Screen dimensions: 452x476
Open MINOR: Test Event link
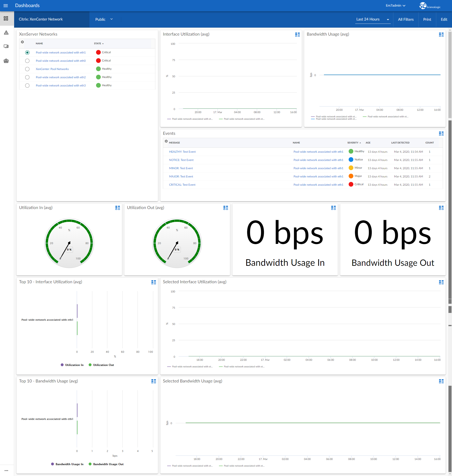[181, 168]
